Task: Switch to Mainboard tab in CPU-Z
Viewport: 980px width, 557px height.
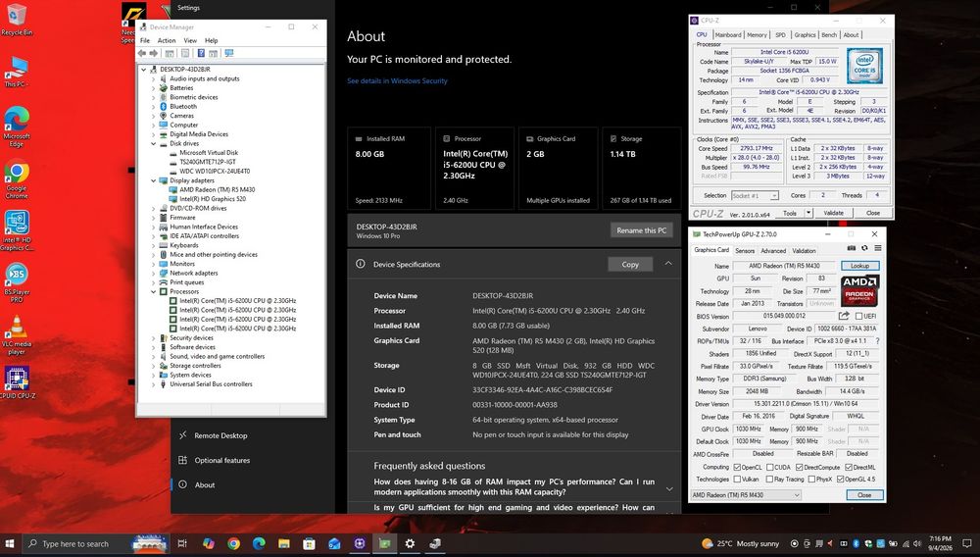Action: pos(727,35)
